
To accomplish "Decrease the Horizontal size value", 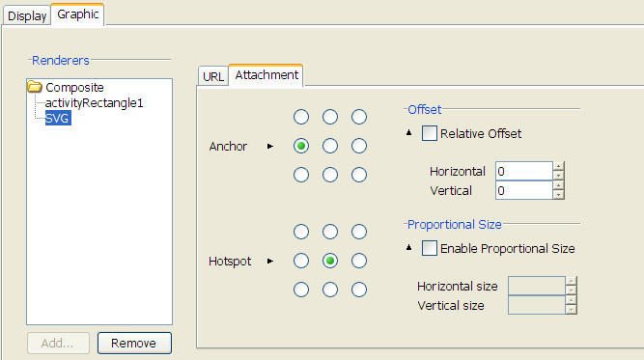I will click(x=571, y=291).
